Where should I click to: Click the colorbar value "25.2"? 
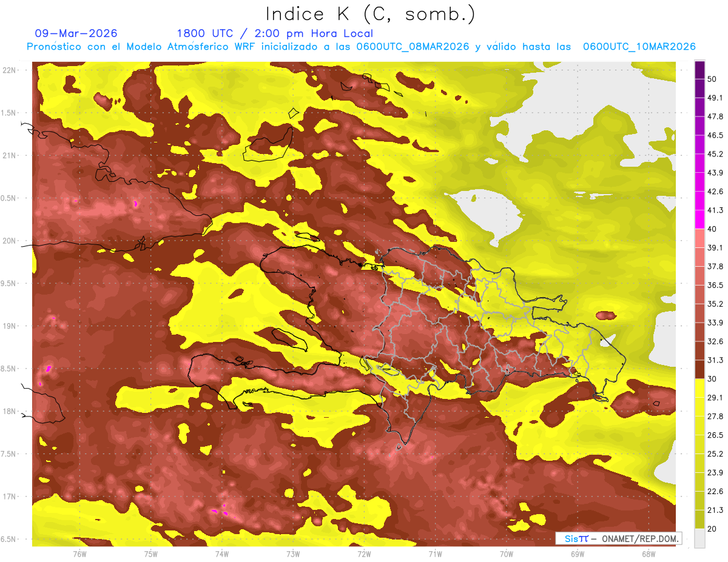point(715,453)
